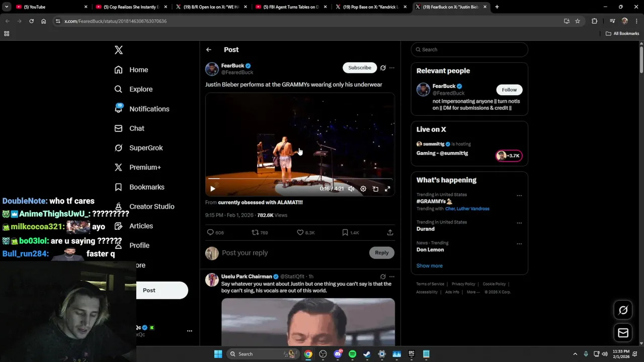
Task: Open the Chrome tab search dropdown
Action: [x=7, y=7]
